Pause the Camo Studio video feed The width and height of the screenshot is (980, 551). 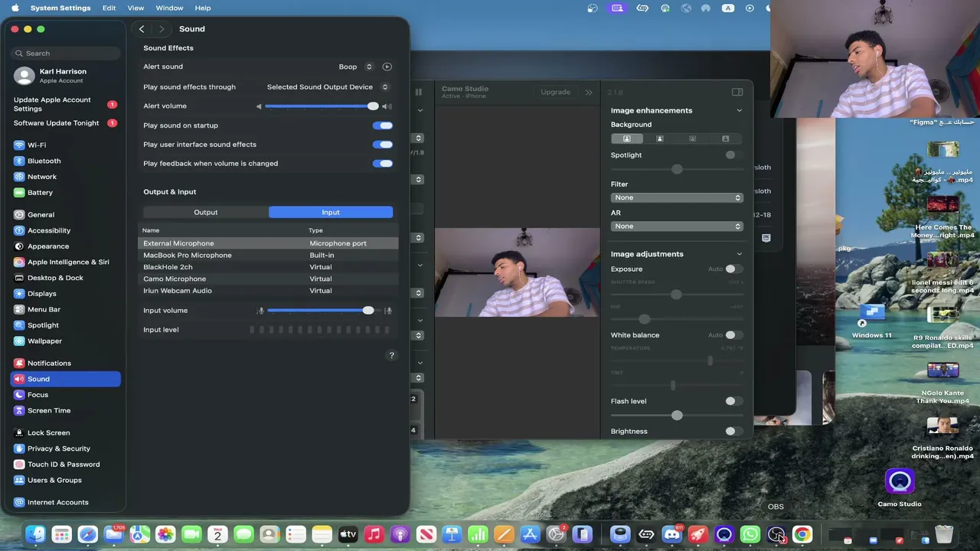tap(419, 92)
